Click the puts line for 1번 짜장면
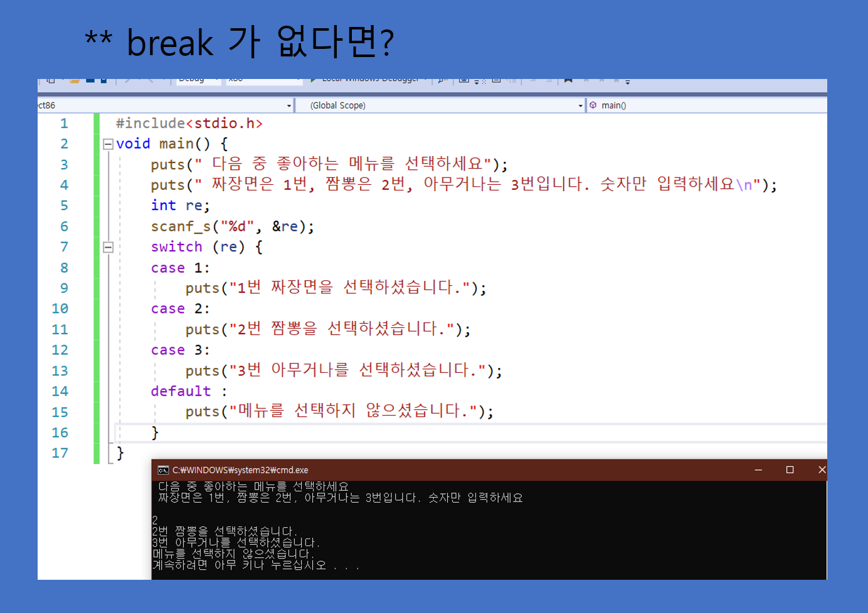The width and height of the screenshot is (868, 613). 336,288
